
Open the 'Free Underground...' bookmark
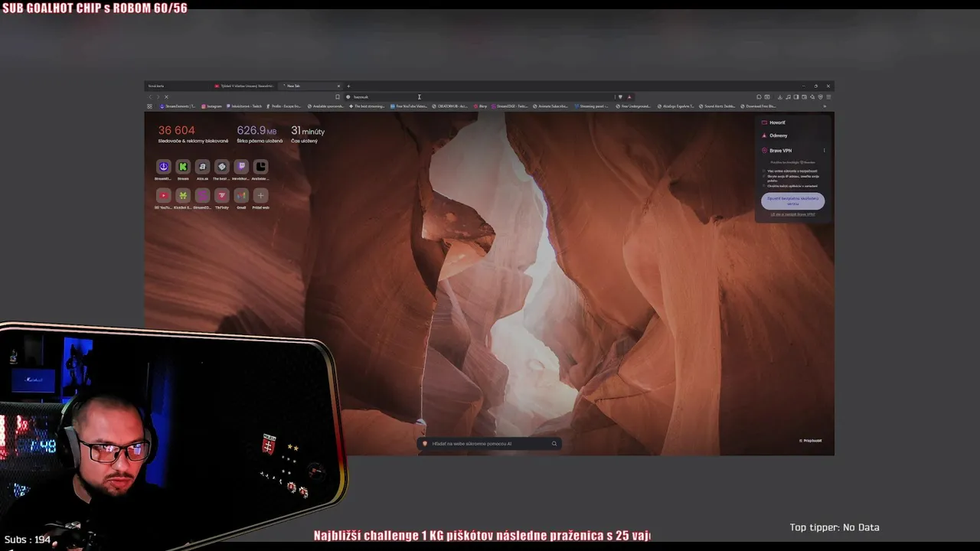633,106
